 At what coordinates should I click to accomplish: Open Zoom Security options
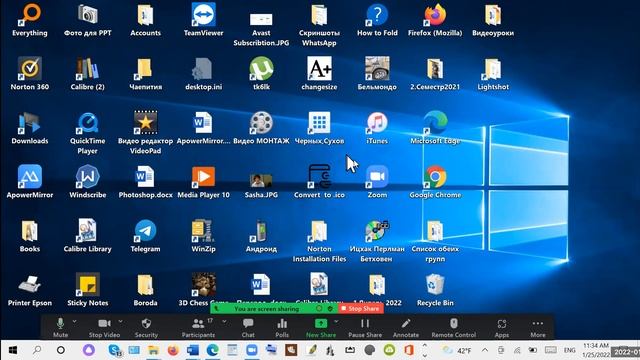[x=146, y=327]
